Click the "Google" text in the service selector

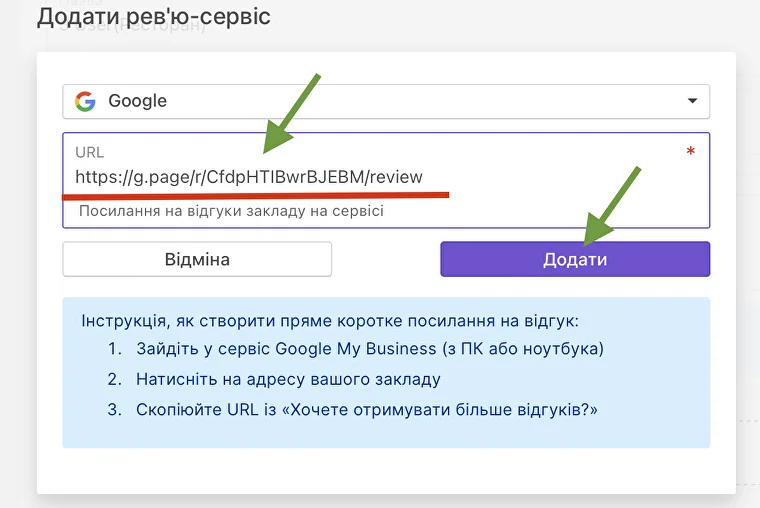coord(137,101)
